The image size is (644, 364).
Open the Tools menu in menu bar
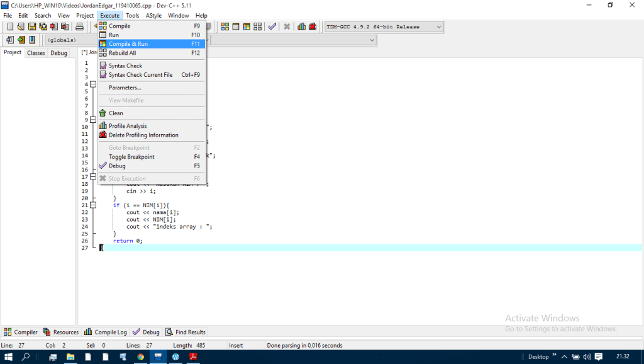click(132, 15)
